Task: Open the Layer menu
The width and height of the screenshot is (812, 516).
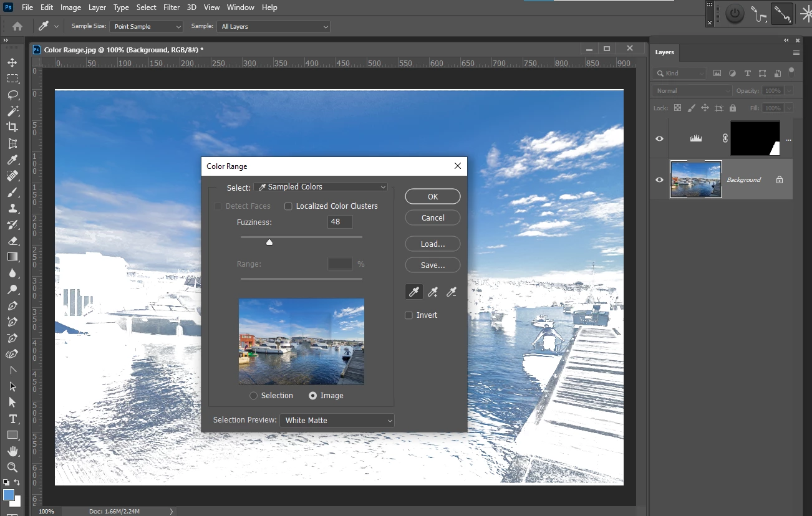Action: coord(97,7)
